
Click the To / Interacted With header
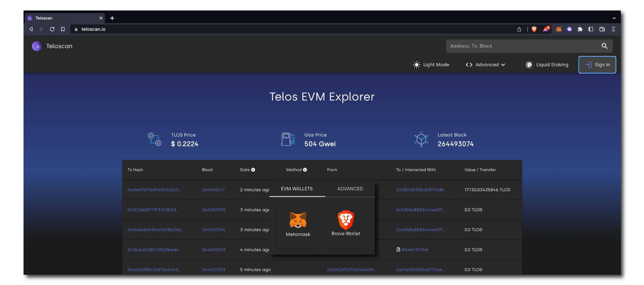pyautogui.click(x=416, y=170)
